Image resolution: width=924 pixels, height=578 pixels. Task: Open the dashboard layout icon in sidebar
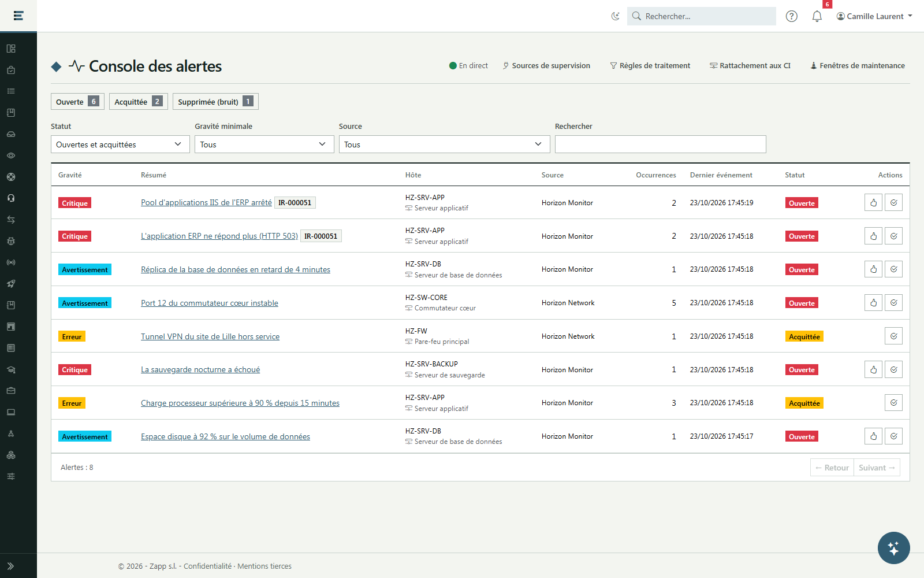(11, 49)
